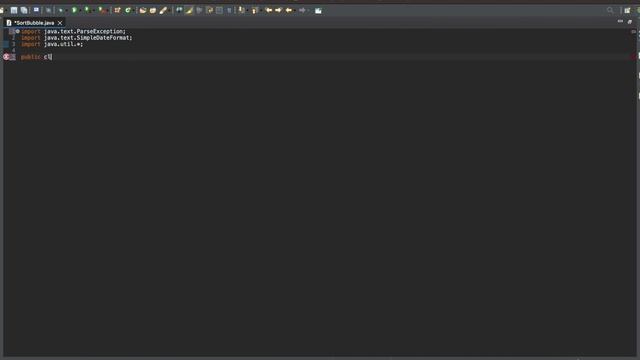640x360 pixels.
Task: Click the New Java Package icon
Action: (117, 10)
